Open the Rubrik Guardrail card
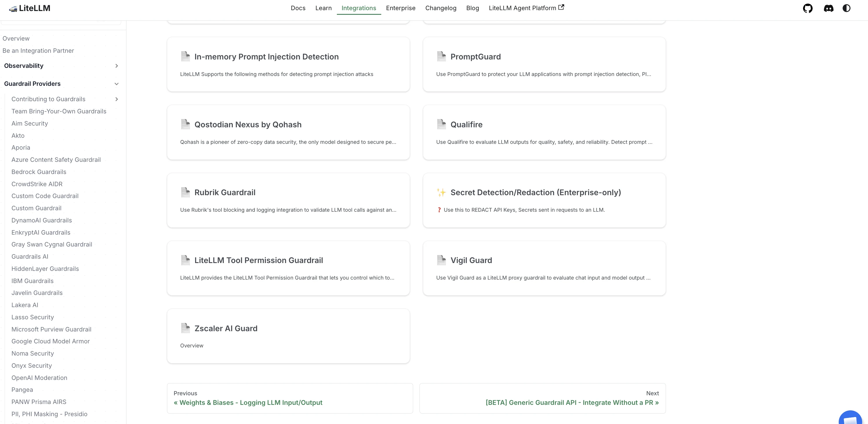868x424 pixels. click(288, 200)
